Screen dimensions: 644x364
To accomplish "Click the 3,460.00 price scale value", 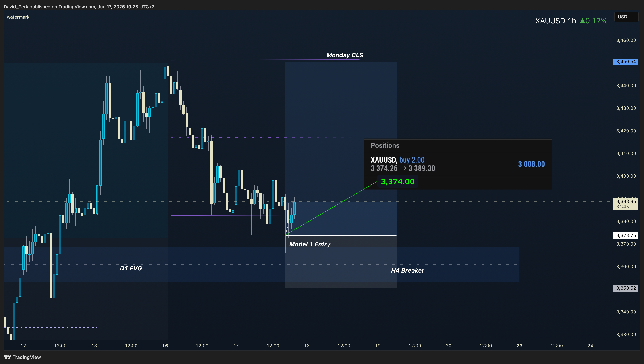I will click(626, 40).
